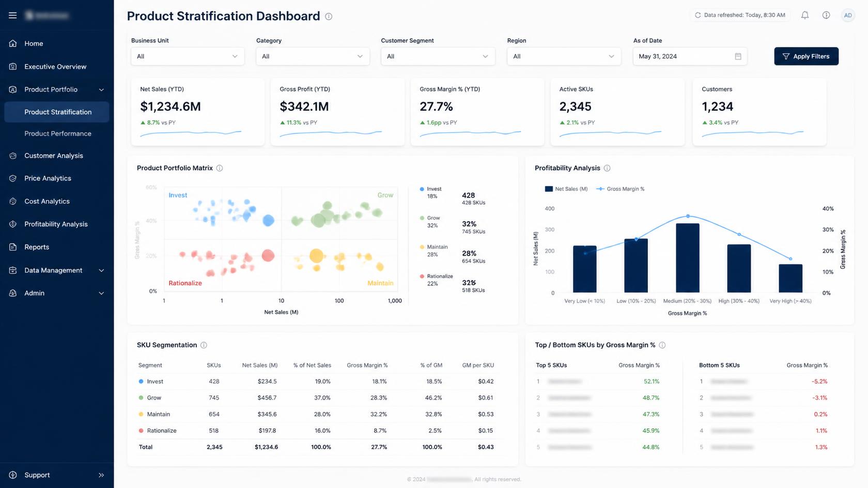This screenshot has height=488, width=868.
Task: Go to Product Performance in sidebar
Action: click(58, 133)
